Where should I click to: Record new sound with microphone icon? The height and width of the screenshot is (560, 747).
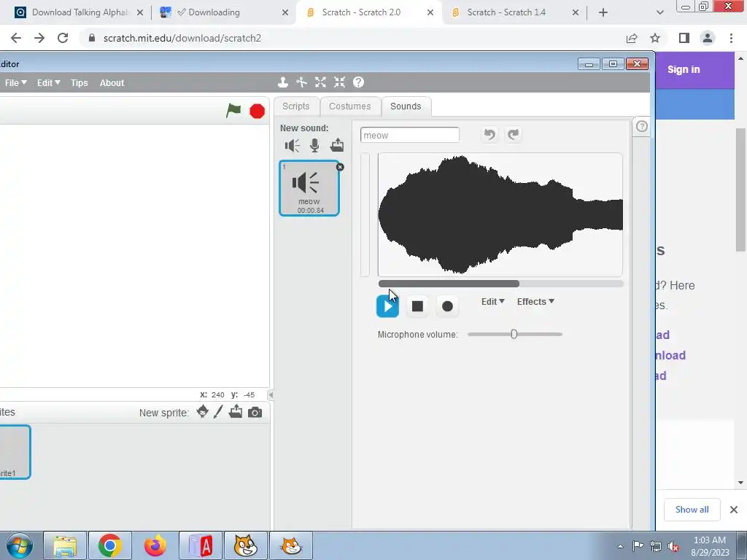tap(314, 145)
